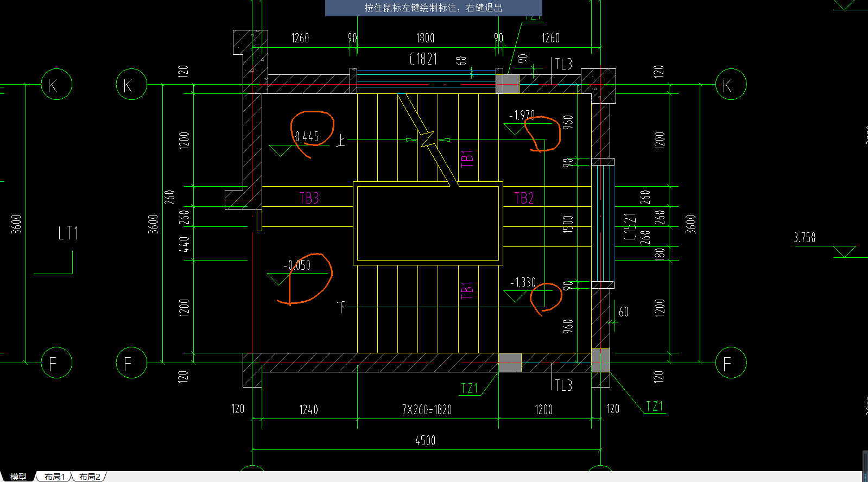Click the 68 dimension near C1821
The height and width of the screenshot is (482, 868).
coord(461,61)
